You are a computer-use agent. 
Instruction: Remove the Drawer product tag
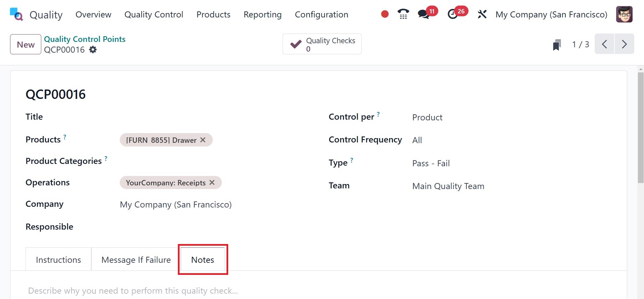203,140
